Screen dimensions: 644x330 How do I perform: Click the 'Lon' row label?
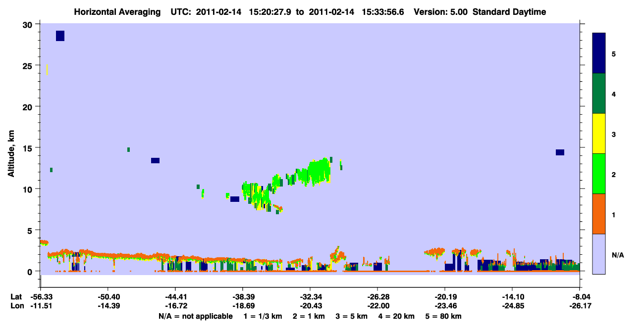(16, 306)
